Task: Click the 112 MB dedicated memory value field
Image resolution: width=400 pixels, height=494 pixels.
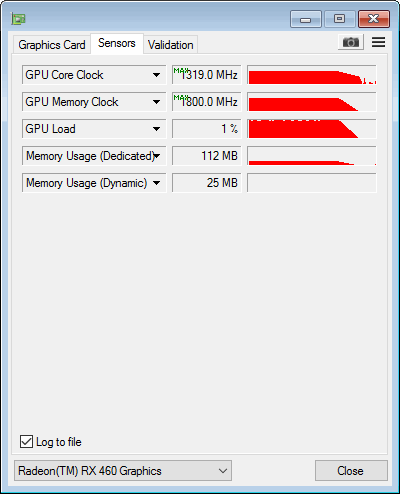Action: click(x=207, y=156)
